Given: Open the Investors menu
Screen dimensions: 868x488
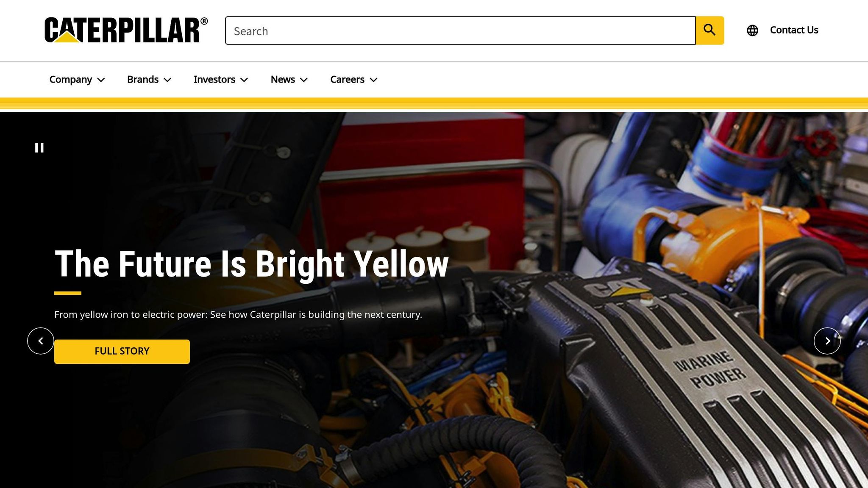Looking at the screenshot, I should (214, 80).
